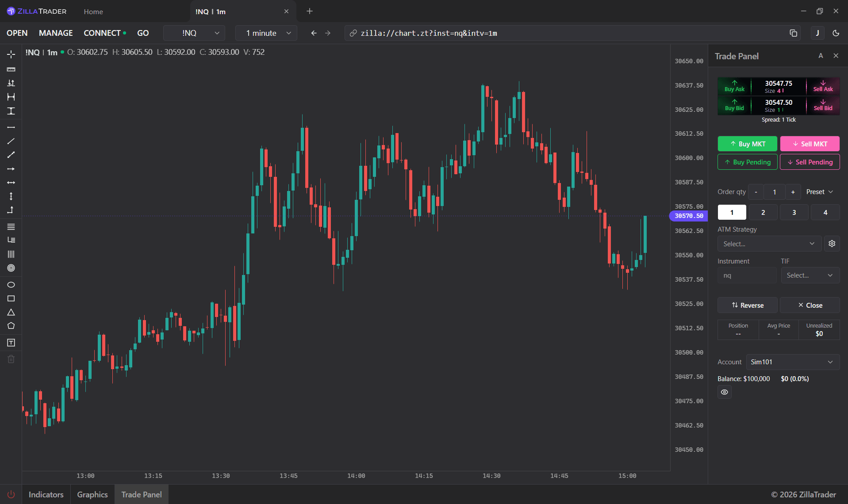Image resolution: width=848 pixels, height=504 pixels.
Task: Click the Sell Pending button
Action: point(810,162)
